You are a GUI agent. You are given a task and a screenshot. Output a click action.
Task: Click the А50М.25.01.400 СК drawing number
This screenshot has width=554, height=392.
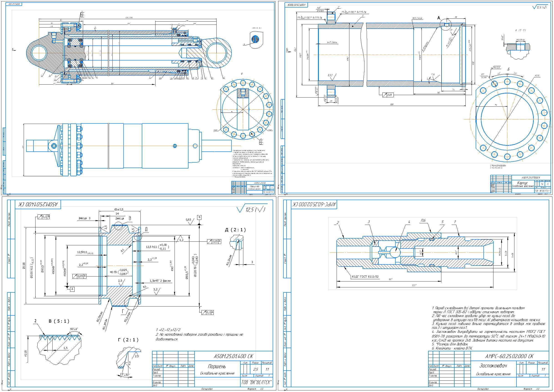233,356
